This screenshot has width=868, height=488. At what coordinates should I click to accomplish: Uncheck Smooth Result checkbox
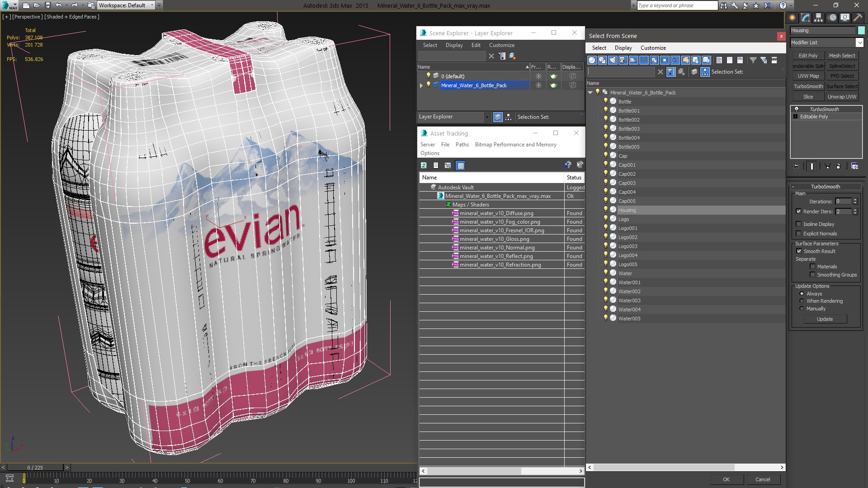pos(799,251)
